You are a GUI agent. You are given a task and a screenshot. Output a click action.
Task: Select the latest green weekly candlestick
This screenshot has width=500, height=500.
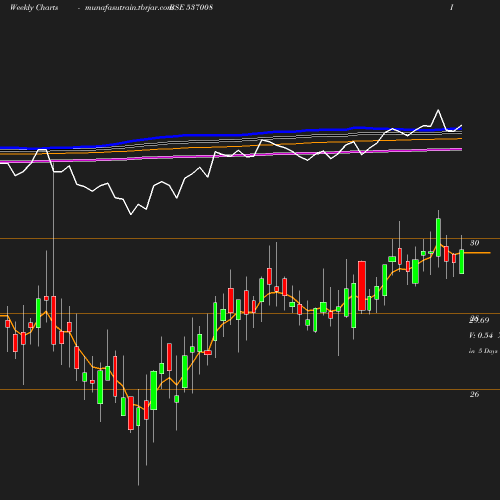tap(462, 262)
